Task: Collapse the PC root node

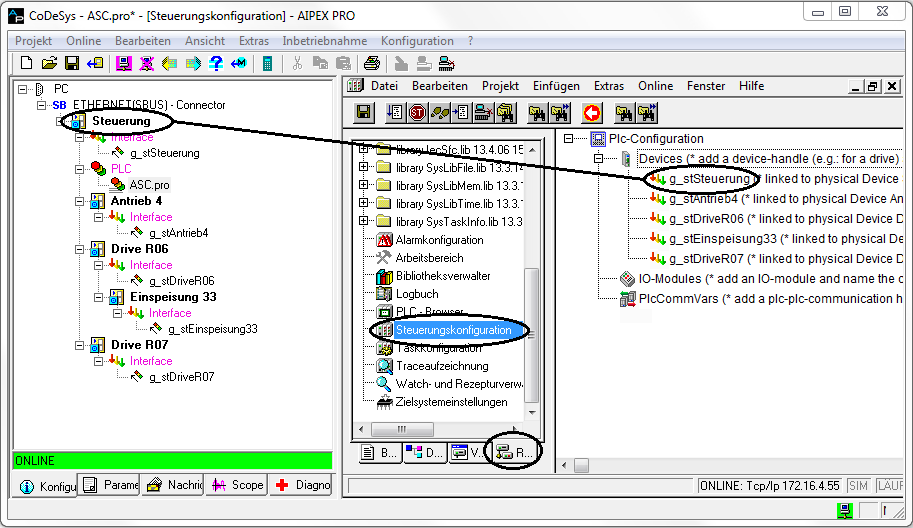Action: click(23, 89)
